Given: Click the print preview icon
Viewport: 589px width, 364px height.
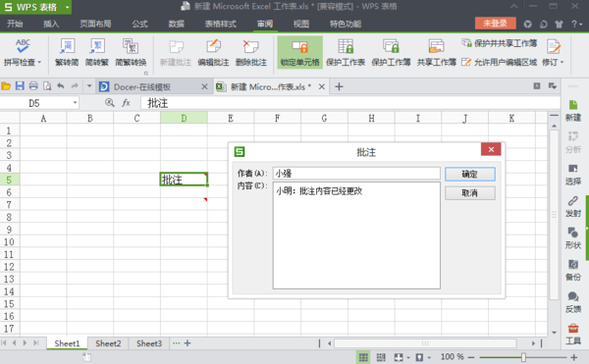Looking at the screenshot, I should [x=47, y=86].
